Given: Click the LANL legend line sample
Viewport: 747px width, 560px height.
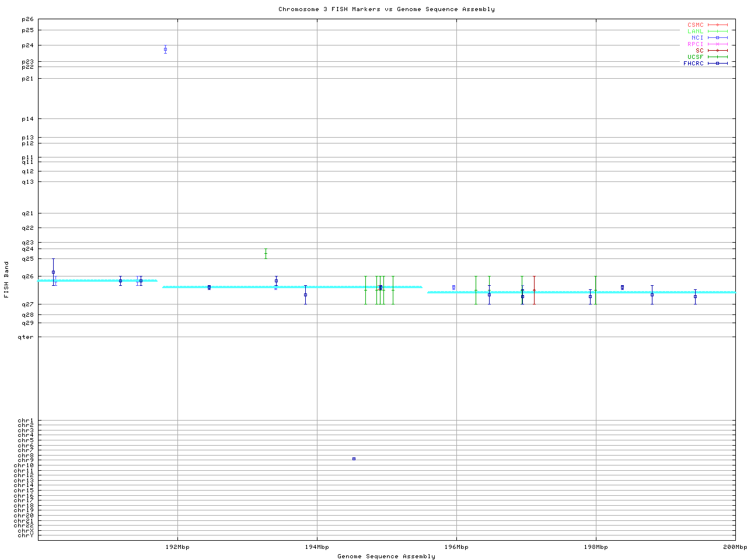Looking at the screenshot, I should 717,32.
